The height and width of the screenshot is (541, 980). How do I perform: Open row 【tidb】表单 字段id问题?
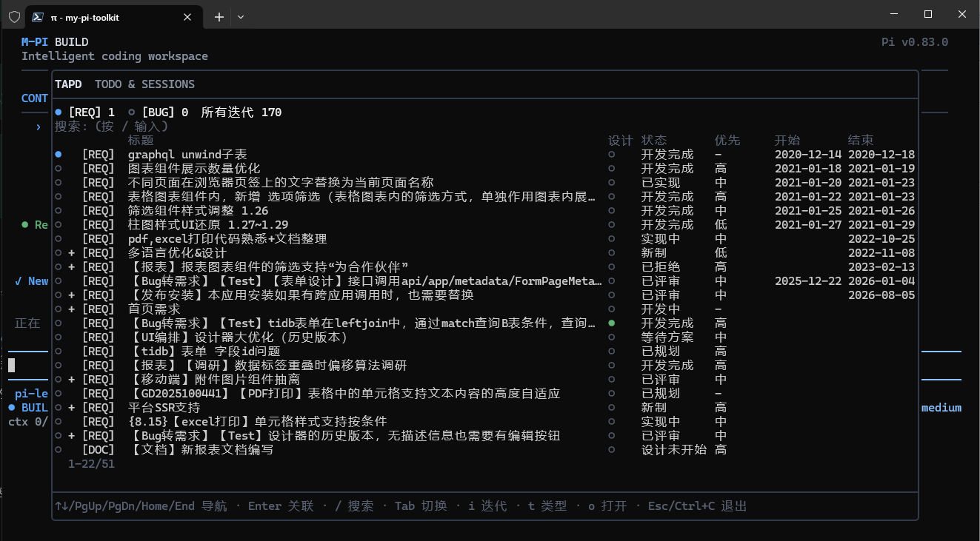(x=485, y=352)
